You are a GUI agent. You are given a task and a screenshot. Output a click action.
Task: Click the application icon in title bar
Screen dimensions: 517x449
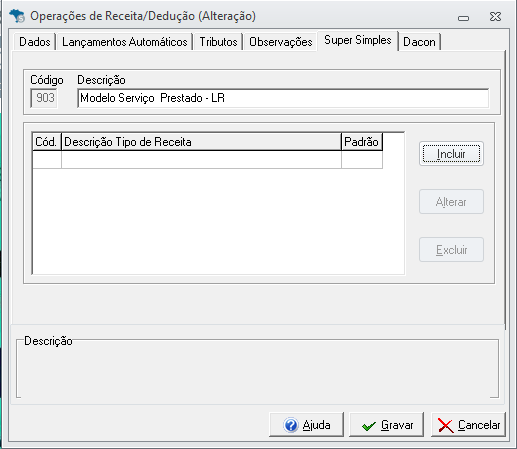coord(17,16)
